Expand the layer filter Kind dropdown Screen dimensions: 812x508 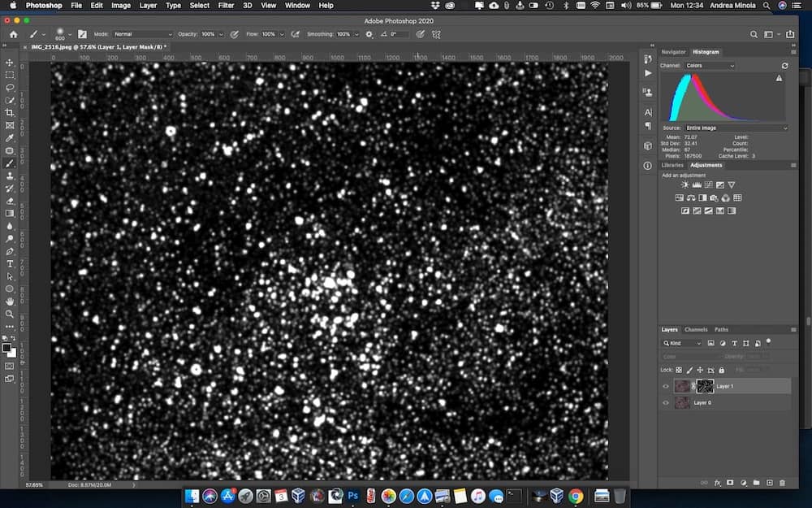click(682, 343)
